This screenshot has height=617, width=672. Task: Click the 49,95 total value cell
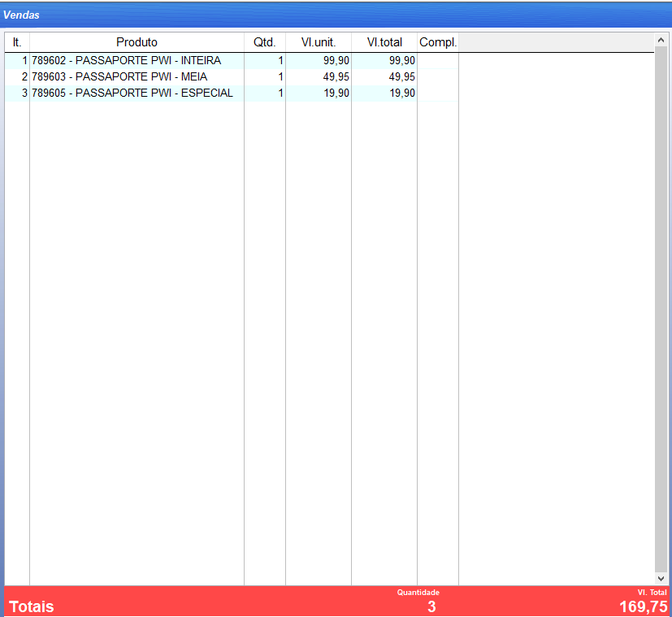pos(384,77)
